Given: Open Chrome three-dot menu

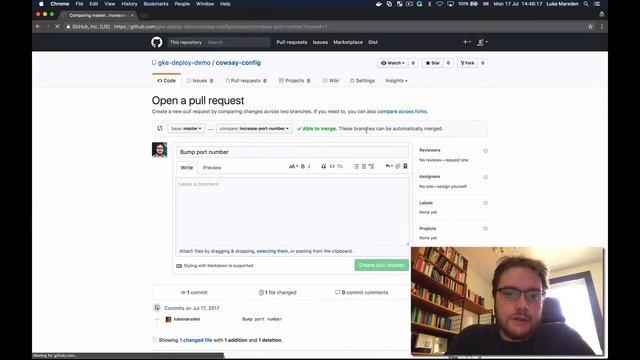Looking at the screenshot, I should [x=602, y=27].
